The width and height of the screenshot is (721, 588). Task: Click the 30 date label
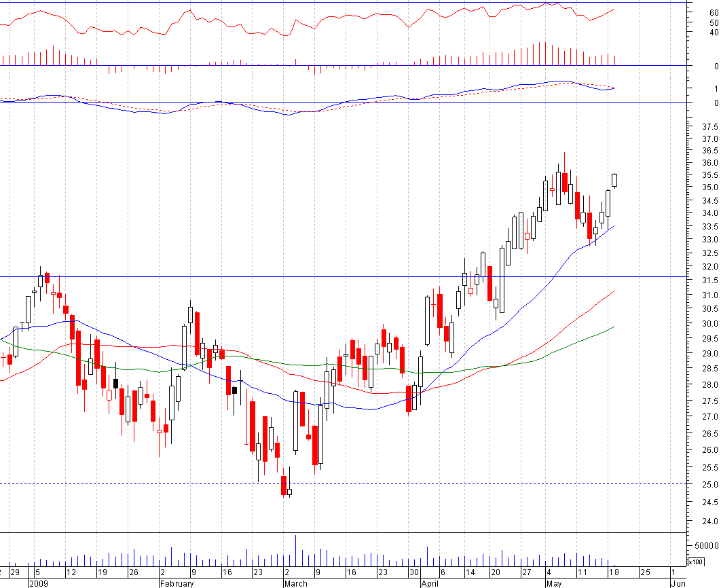(414, 572)
